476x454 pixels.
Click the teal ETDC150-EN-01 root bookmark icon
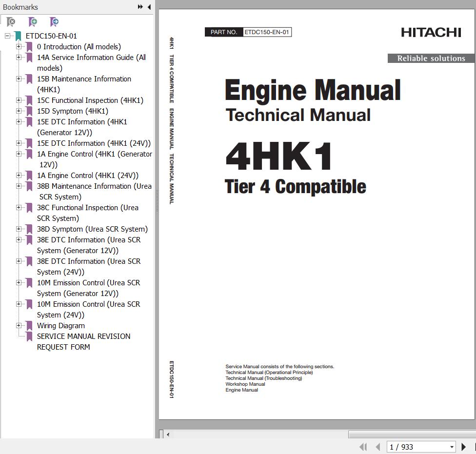[18, 36]
